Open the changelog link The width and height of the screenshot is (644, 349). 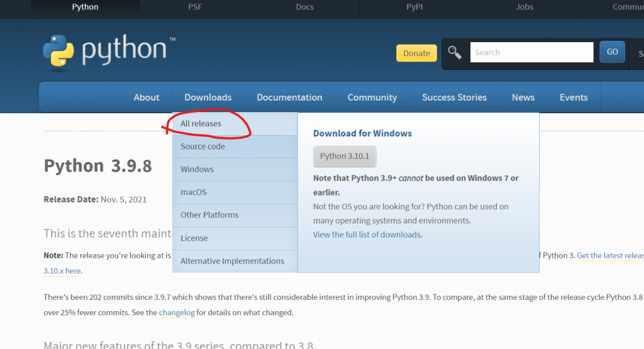[x=177, y=313]
